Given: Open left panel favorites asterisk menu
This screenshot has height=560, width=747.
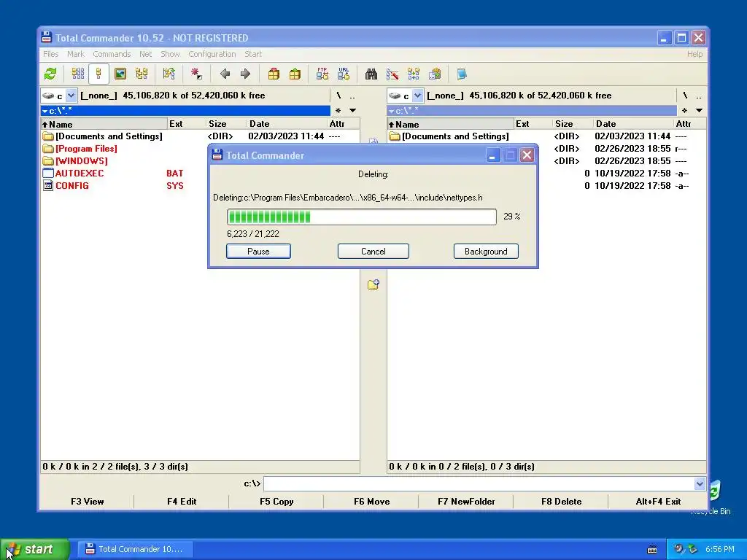Looking at the screenshot, I should point(338,111).
